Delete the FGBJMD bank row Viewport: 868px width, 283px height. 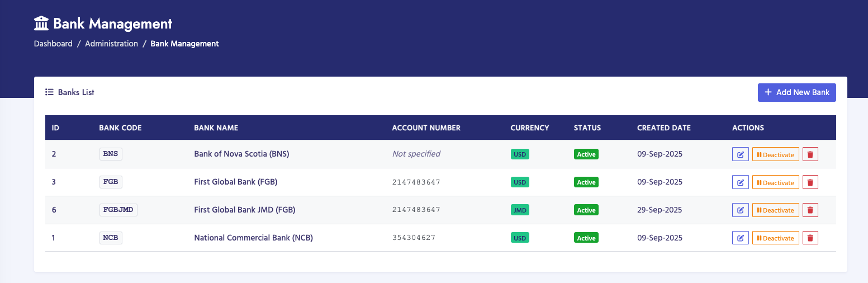810,210
